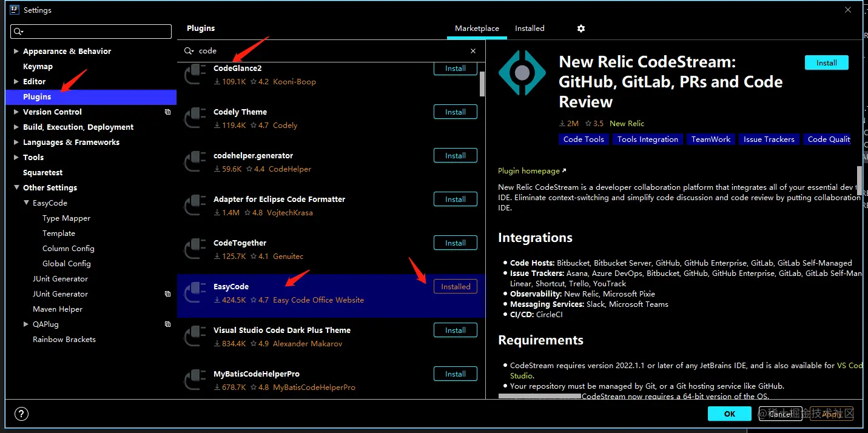The width and height of the screenshot is (868, 433).
Task: Collapse the Other Settings node
Action: pyautogui.click(x=16, y=188)
